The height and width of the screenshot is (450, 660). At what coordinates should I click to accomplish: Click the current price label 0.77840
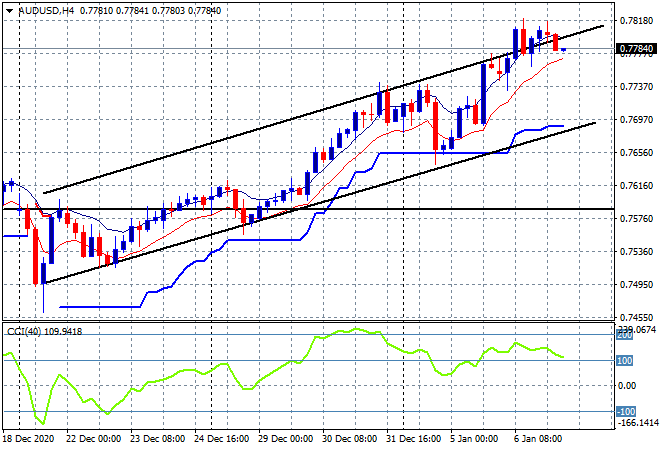[636, 49]
